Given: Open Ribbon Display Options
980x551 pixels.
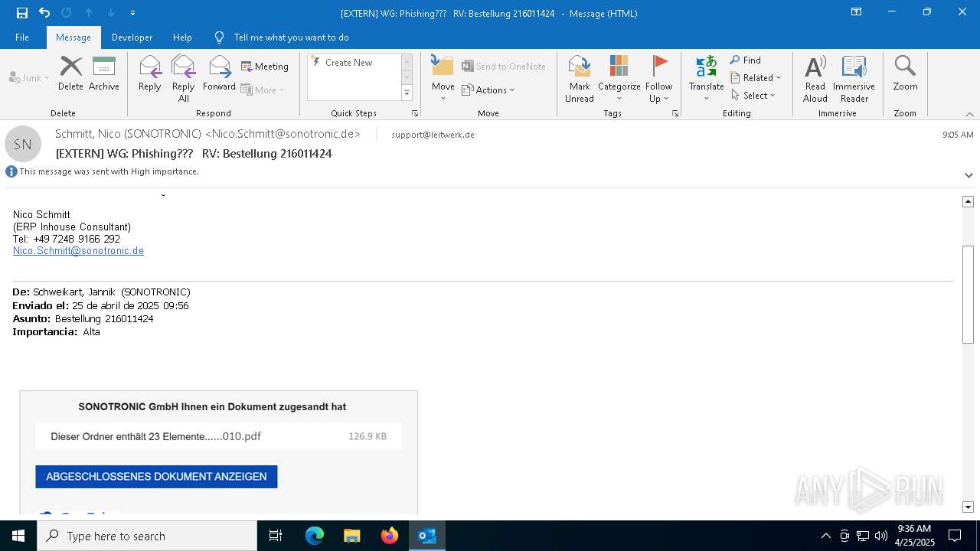Looking at the screenshot, I should click(x=857, y=12).
